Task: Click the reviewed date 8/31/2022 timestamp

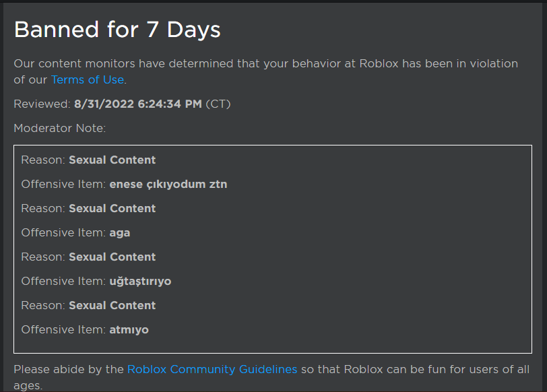Action: coord(137,104)
